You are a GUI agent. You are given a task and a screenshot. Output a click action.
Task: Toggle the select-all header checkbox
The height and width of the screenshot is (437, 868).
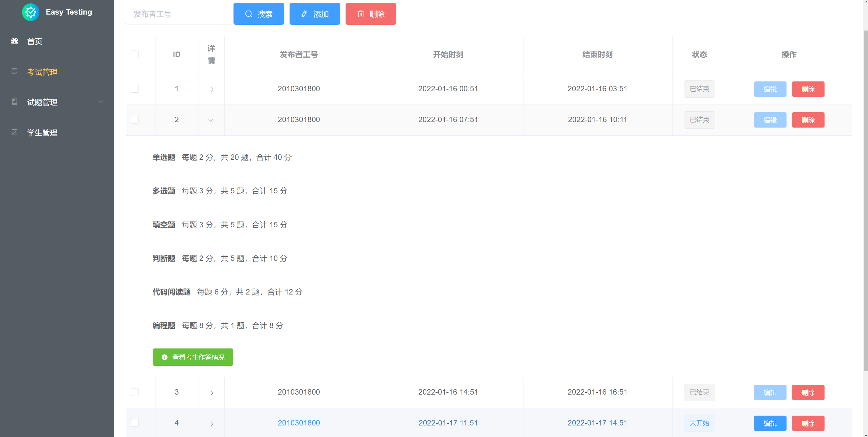[135, 55]
